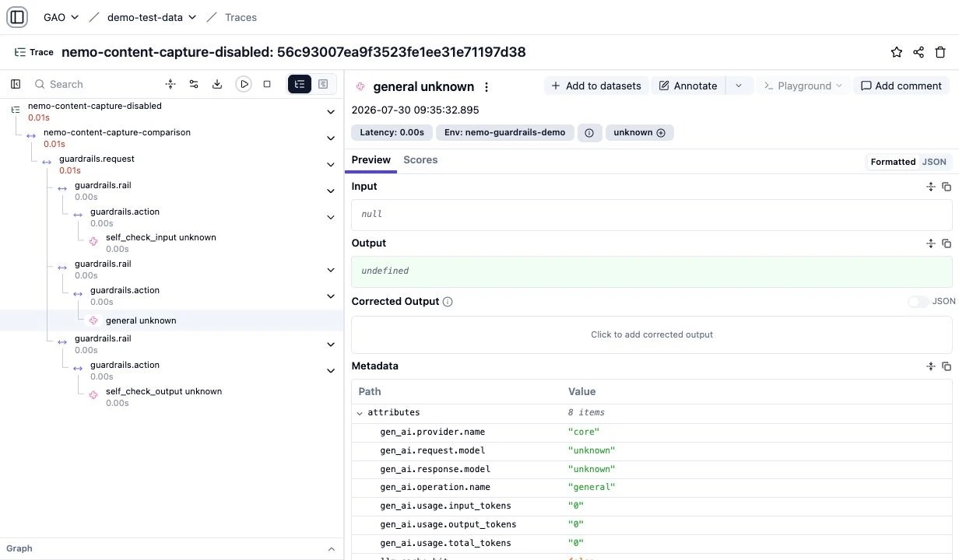The width and height of the screenshot is (959, 560).
Task: Select the tree view mode toggle
Action: [x=300, y=84]
